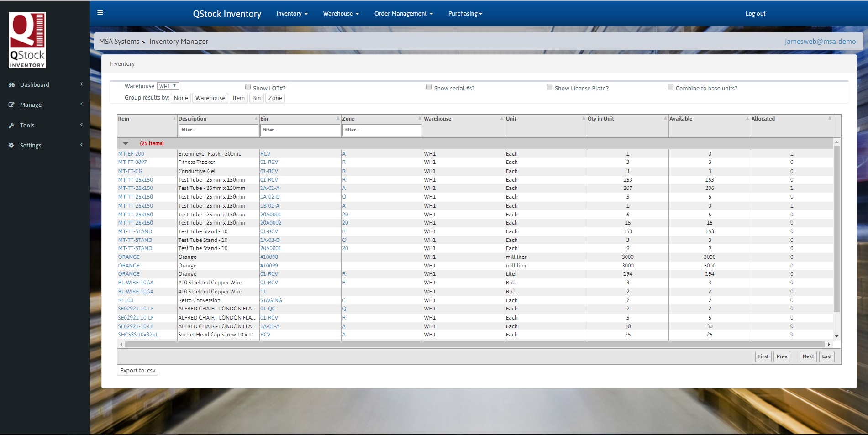The image size is (868, 435).
Task: Open the Warehouse top menu
Action: (x=341, y=14)
